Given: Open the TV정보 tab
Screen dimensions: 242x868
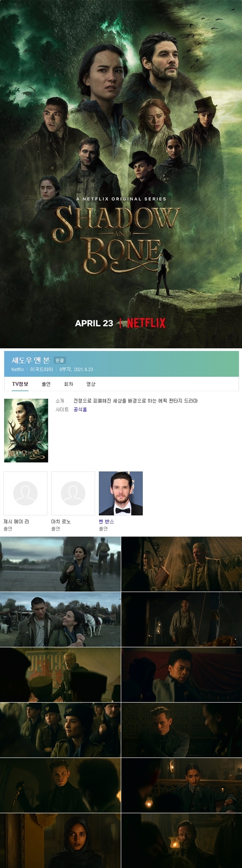Looking at the screenshot, I should coord(20,384).
